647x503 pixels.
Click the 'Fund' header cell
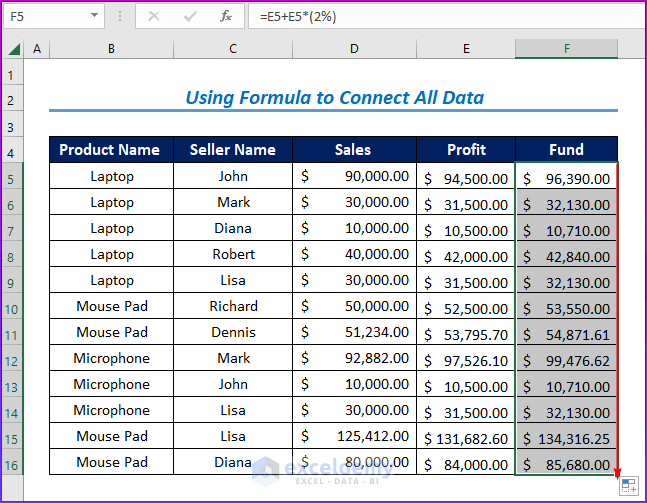pos(567,149)
